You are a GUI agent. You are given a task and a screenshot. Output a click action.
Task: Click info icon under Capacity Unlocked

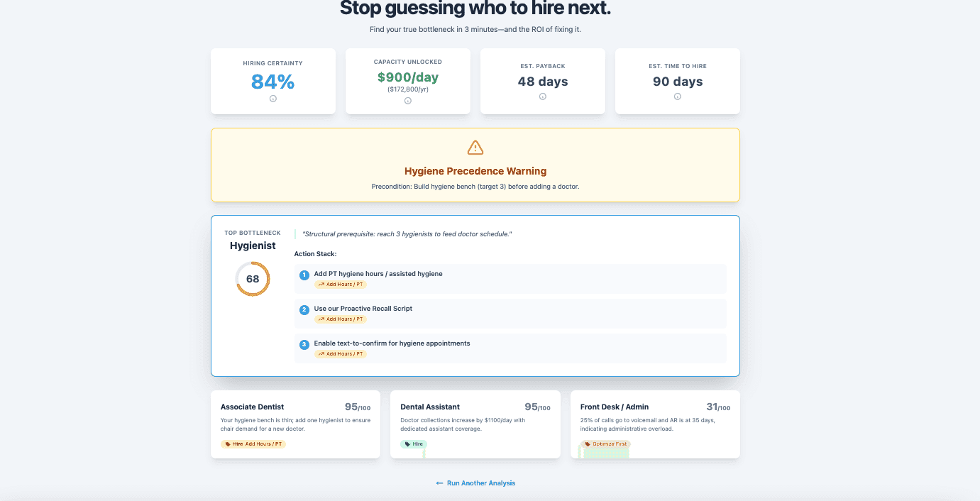click(408, 101)
